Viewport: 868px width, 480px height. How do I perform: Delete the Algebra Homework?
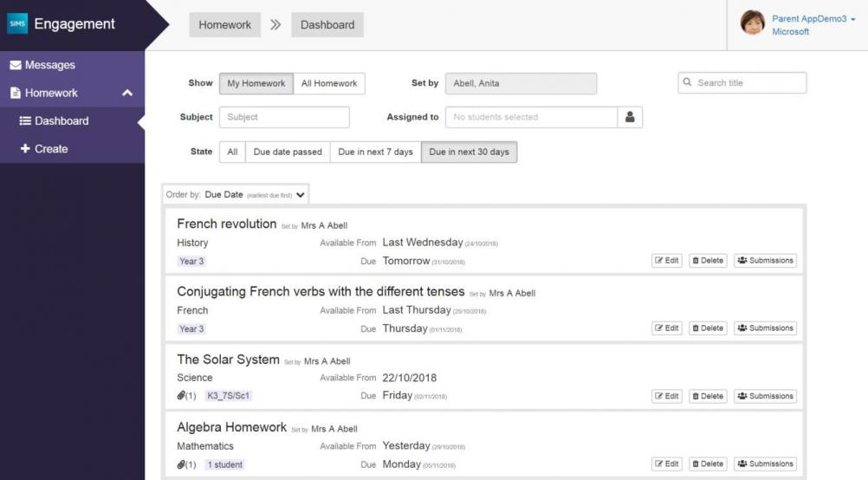pos(708,464)
